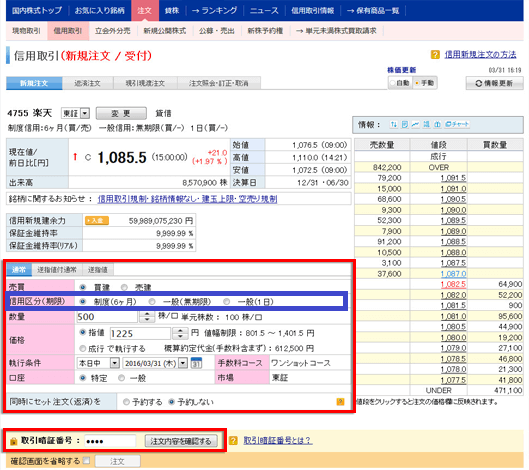529x470 pixels.
Task: Switch to 返済注文 tab
Action: (x=87, y=83)
